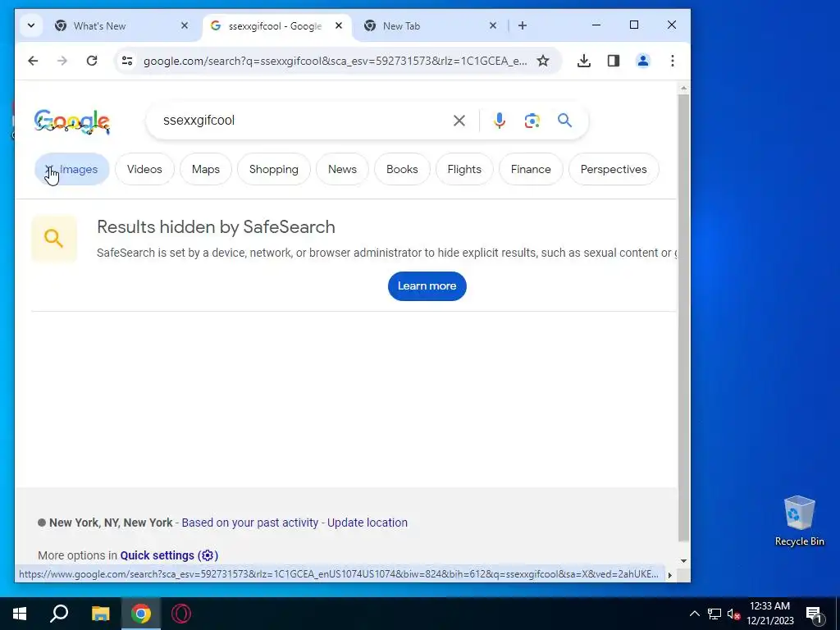
Task: Open Quick settings gear link
Action: tap(169, 555)
